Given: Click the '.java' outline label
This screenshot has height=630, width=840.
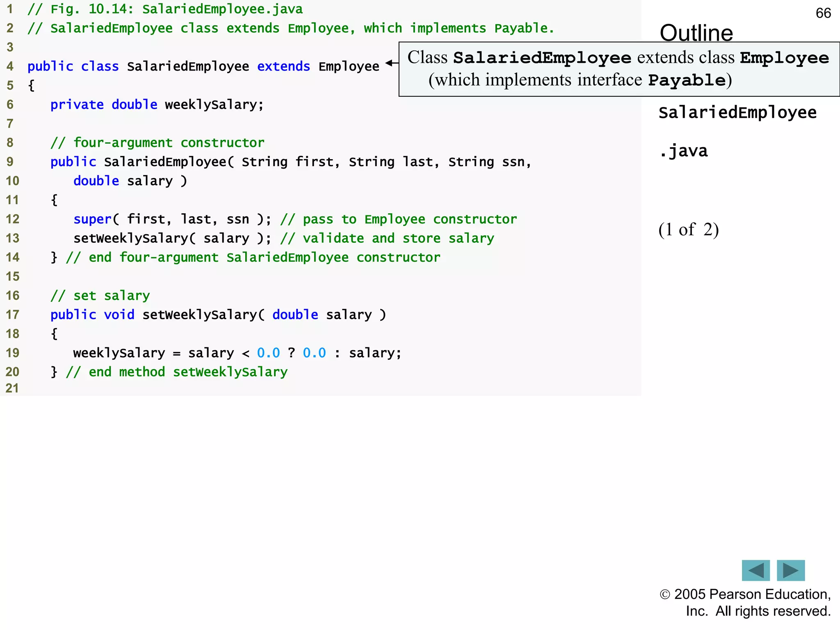Looking at the screenshot, I should 683,151.
